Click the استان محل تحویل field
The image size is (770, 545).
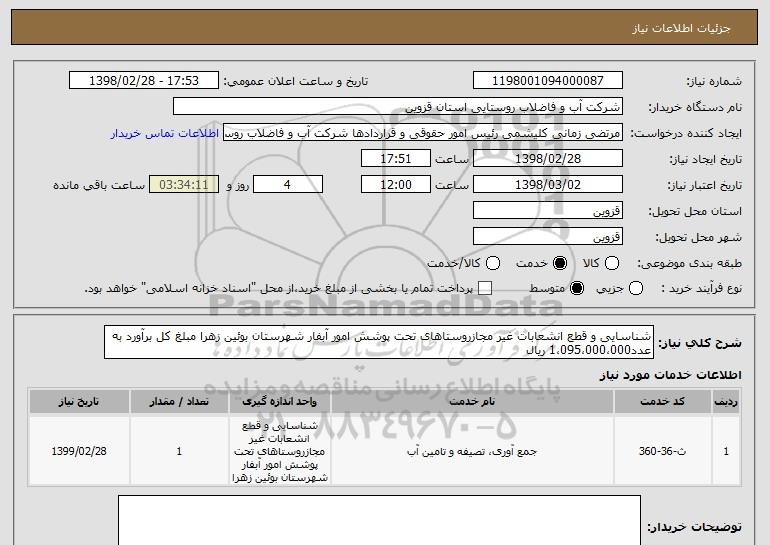(x=548, y=211)
